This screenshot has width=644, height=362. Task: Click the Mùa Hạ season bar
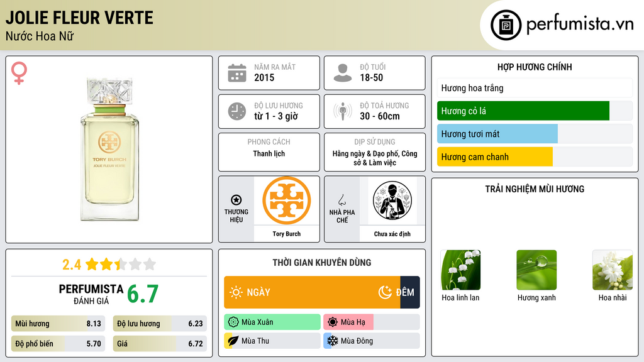pos(371,322)
